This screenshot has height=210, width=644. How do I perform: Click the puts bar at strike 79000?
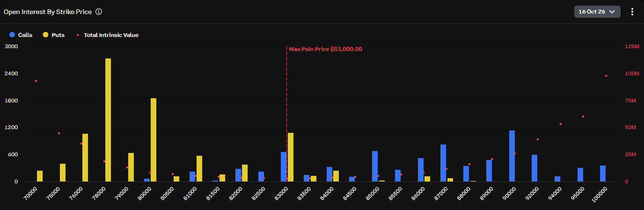(x=131, y=167)
